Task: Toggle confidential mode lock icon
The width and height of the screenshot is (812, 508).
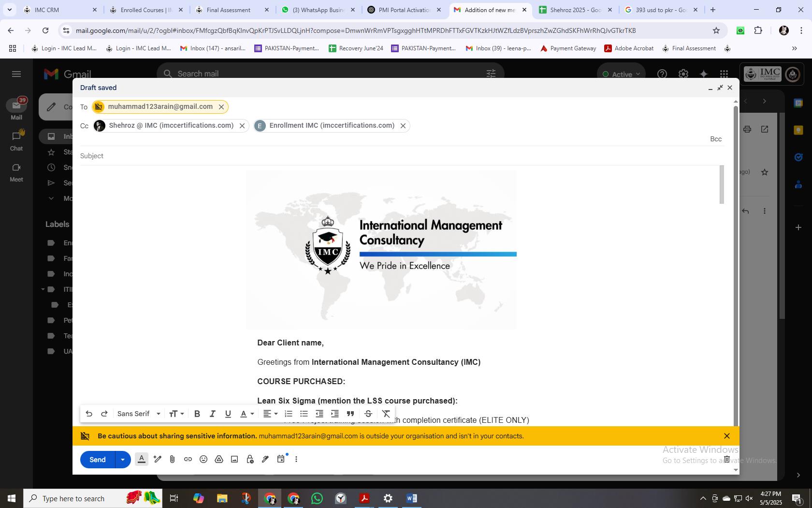Action: coord(250,459)
